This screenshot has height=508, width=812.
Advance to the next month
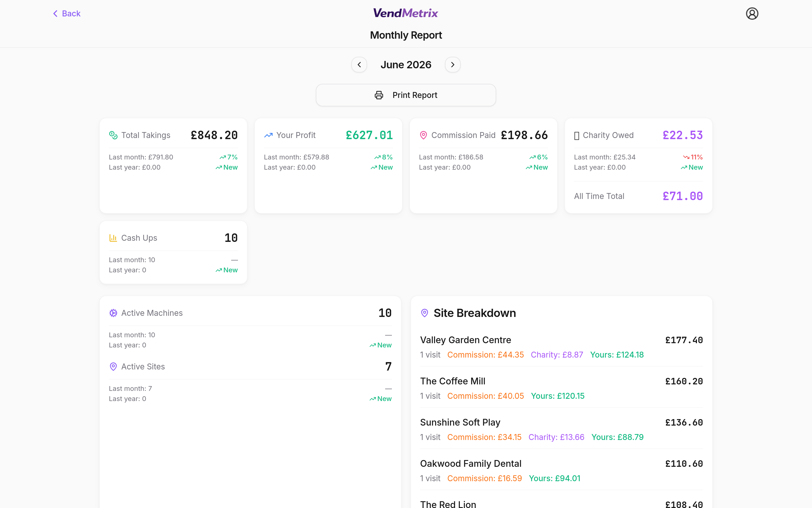(453, 65)
